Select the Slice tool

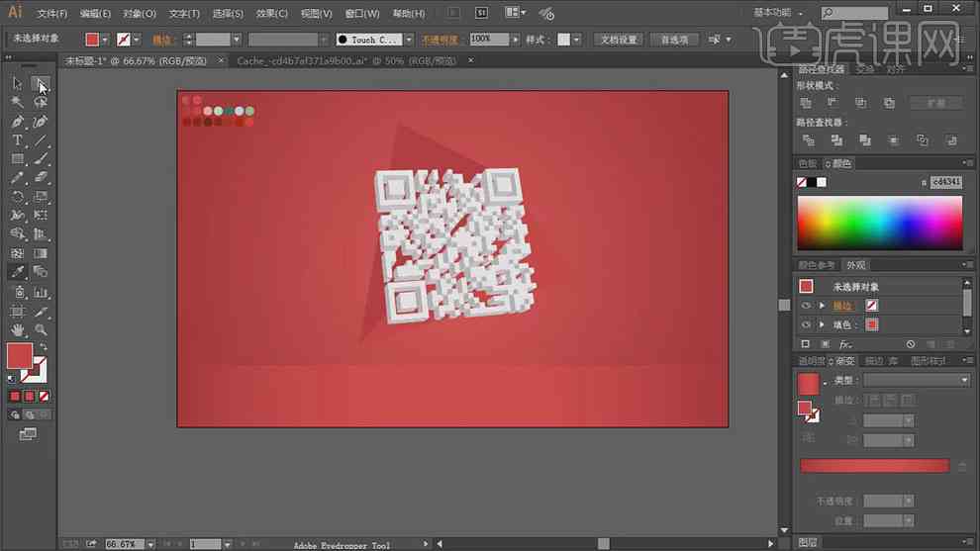41,311
